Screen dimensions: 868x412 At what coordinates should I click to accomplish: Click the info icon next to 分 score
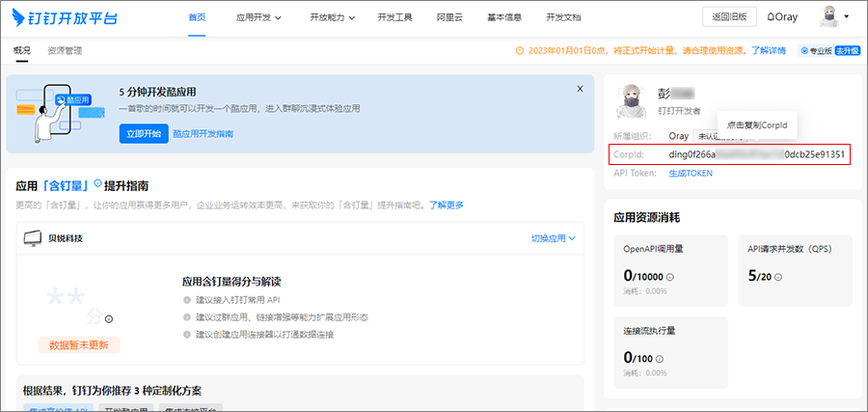click(109, 319)
